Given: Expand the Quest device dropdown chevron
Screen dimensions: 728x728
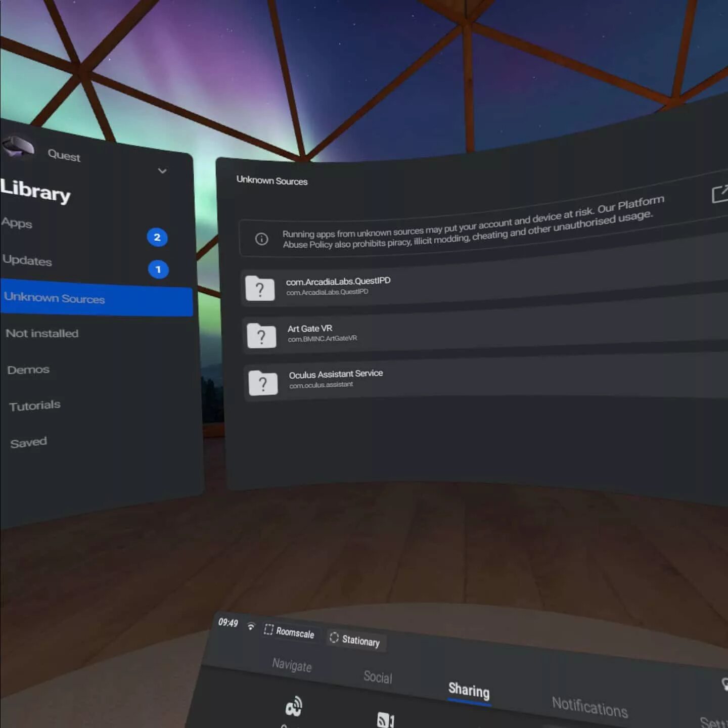Looking at the screenshot, I should coord(162,171).
